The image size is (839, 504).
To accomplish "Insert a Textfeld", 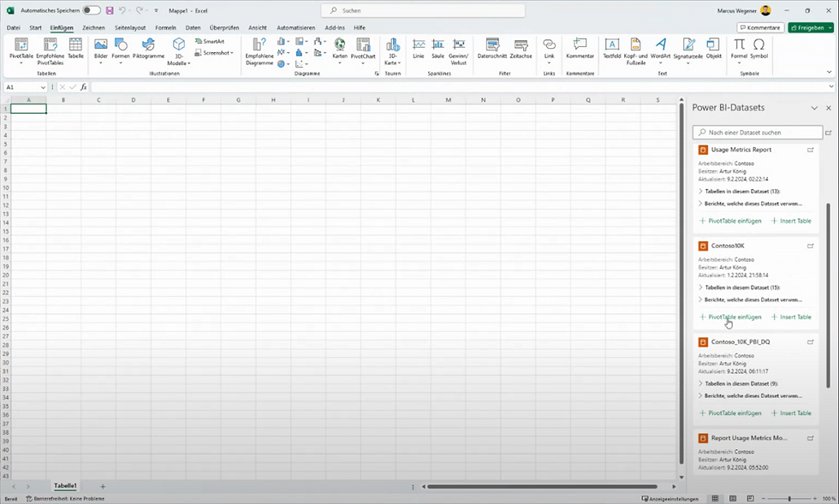I will pyautogui.click(x=611, y=48).
